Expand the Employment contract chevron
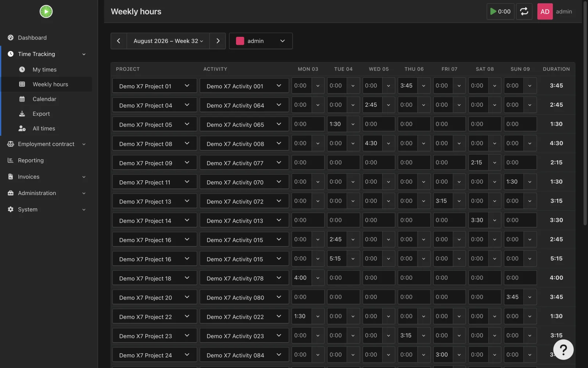This screenshot has width=588, height=368. [84, 144]
